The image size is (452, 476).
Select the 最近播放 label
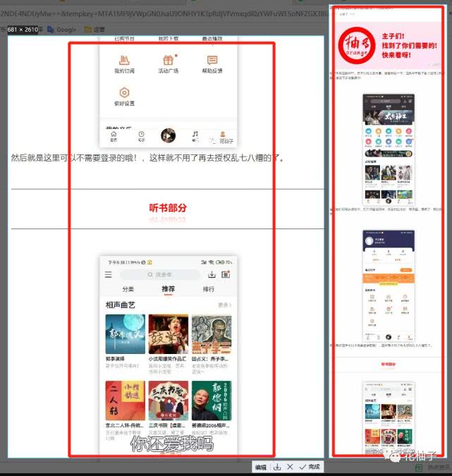coord(212,39)
